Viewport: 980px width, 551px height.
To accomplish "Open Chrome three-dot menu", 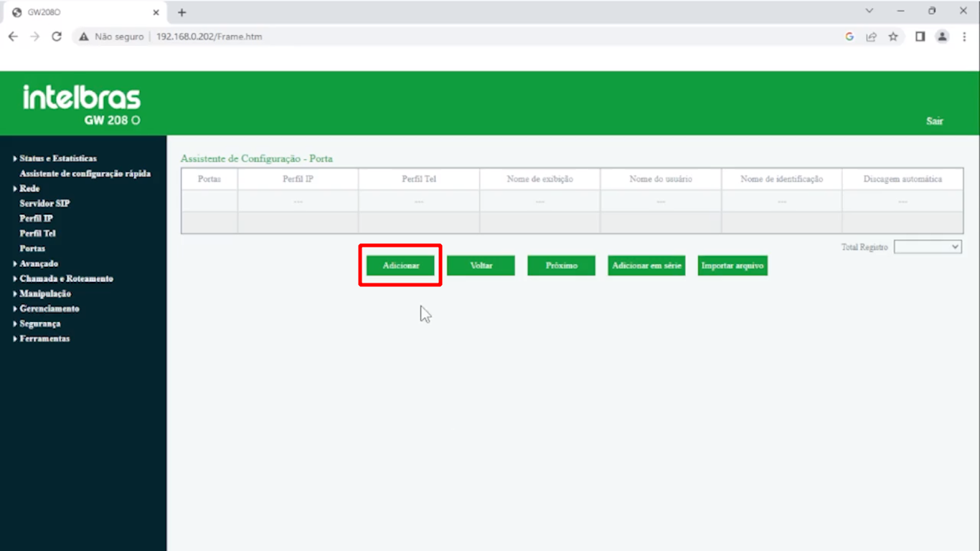I will coord(964,37).
